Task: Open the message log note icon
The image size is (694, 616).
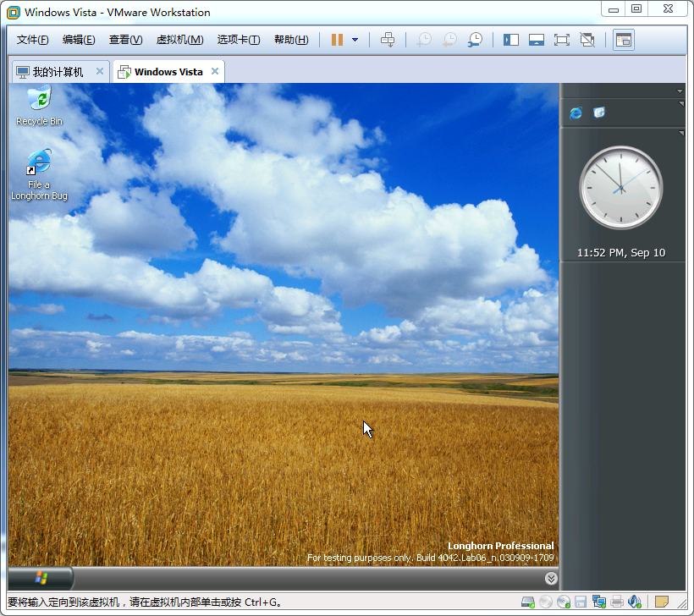Action: pos(662,602)
